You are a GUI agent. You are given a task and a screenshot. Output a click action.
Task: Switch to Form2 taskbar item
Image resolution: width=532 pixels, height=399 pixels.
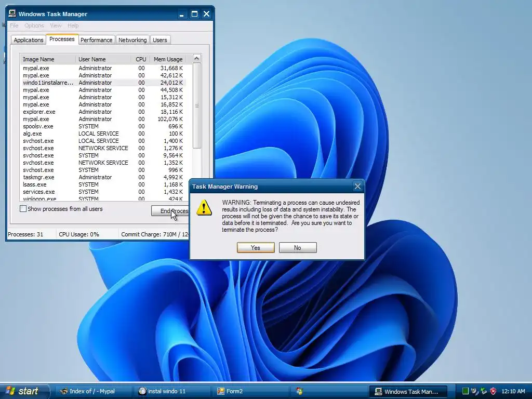[251, 392]
